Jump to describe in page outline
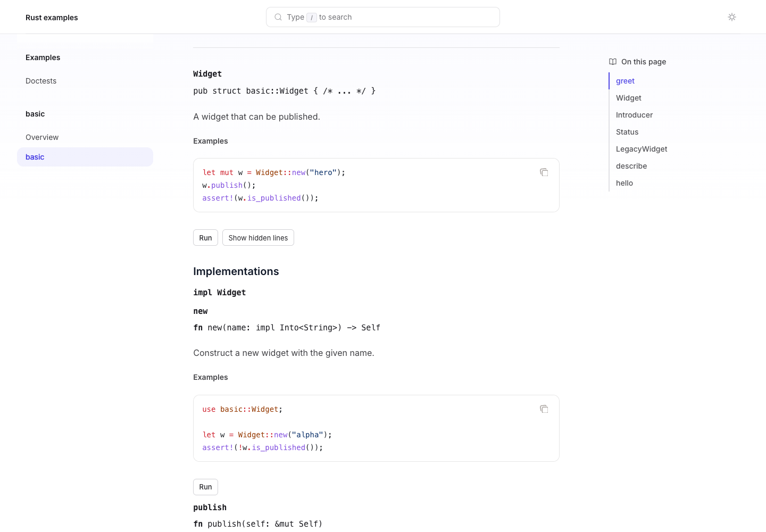 [631, 166]
